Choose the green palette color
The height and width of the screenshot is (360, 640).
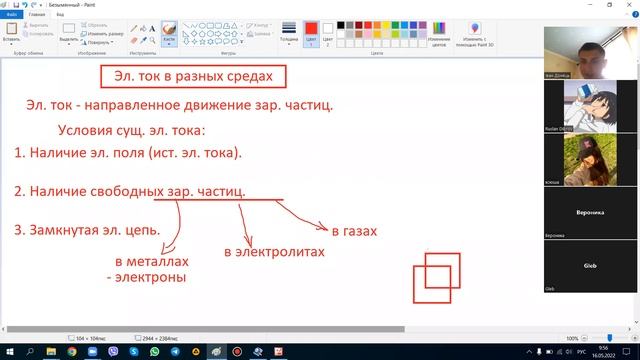point(395,25)
